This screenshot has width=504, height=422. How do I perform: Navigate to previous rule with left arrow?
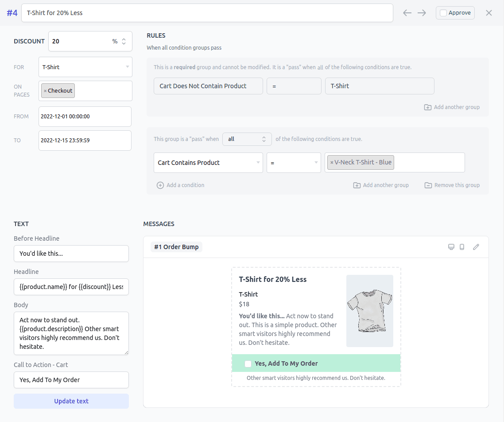[x=407, y=13]
